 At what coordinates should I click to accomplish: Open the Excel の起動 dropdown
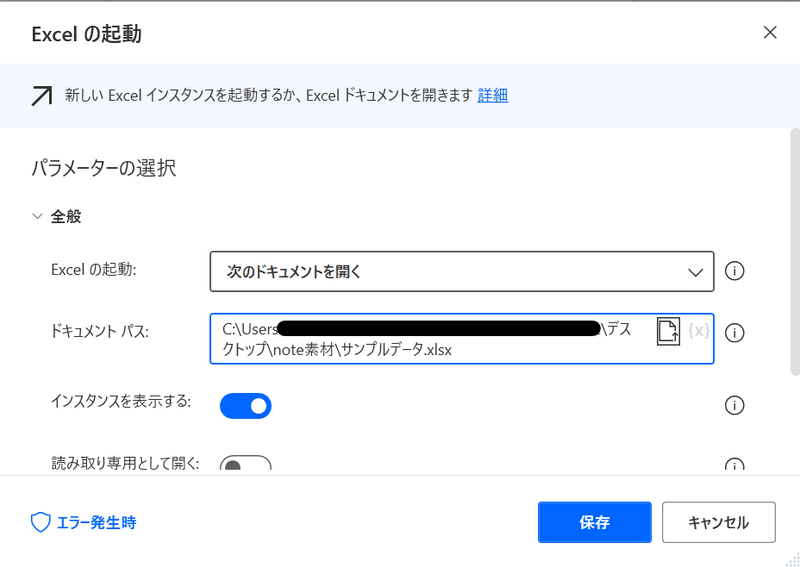(462, 272)
